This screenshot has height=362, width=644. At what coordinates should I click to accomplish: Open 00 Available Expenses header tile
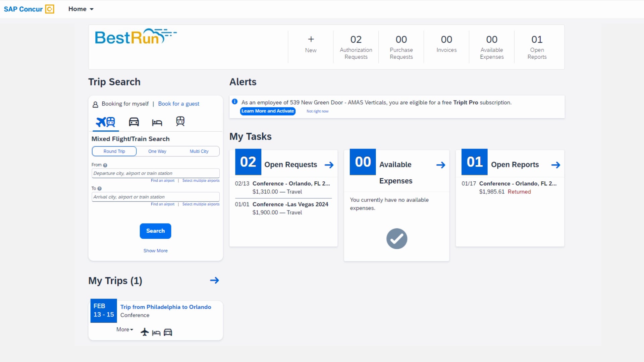click(492, 47)
